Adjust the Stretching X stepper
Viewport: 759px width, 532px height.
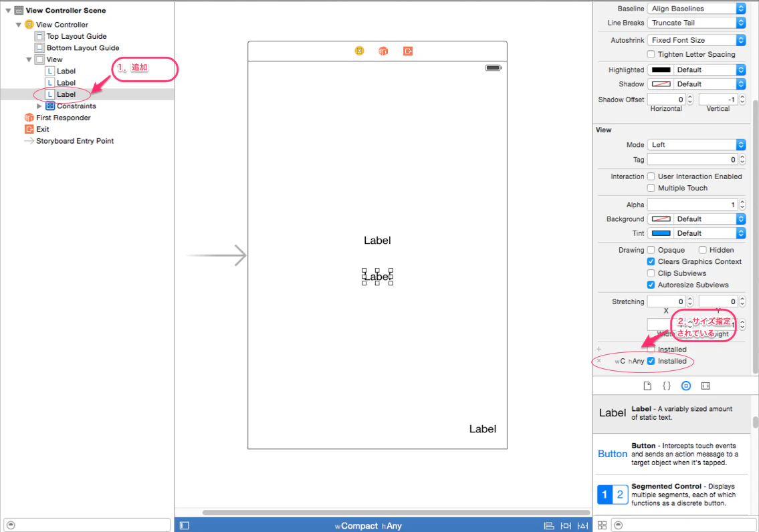point(690,301)
